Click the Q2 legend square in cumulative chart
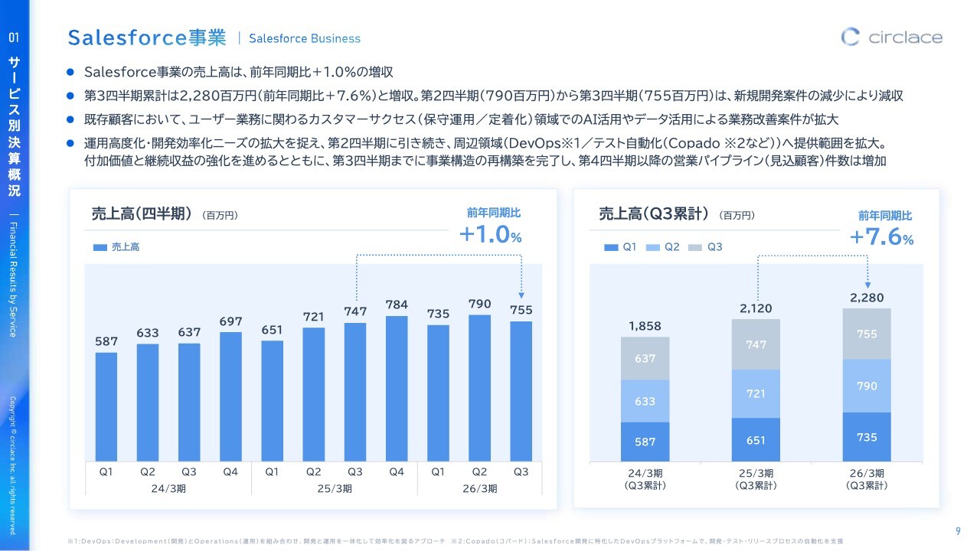The image size is (980, 551). tap(653, 247)
